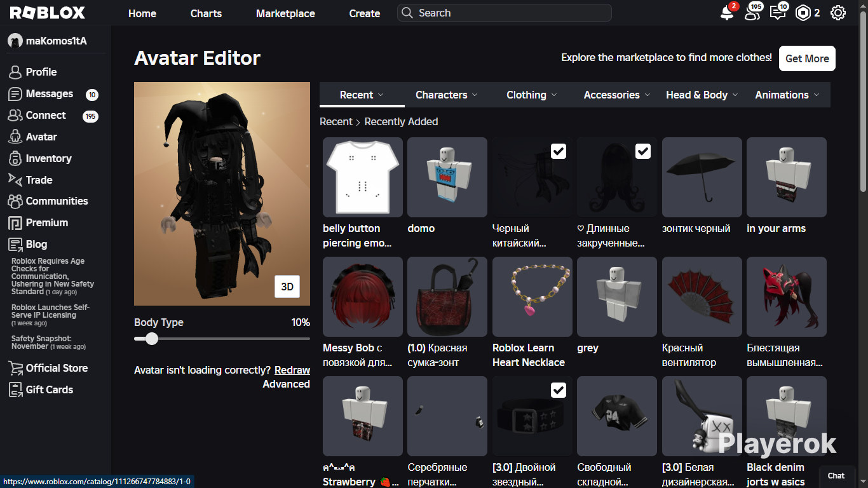Select the belly button piercing shirt thumbnail
868x488 pixels.
[x=363, y=177]
